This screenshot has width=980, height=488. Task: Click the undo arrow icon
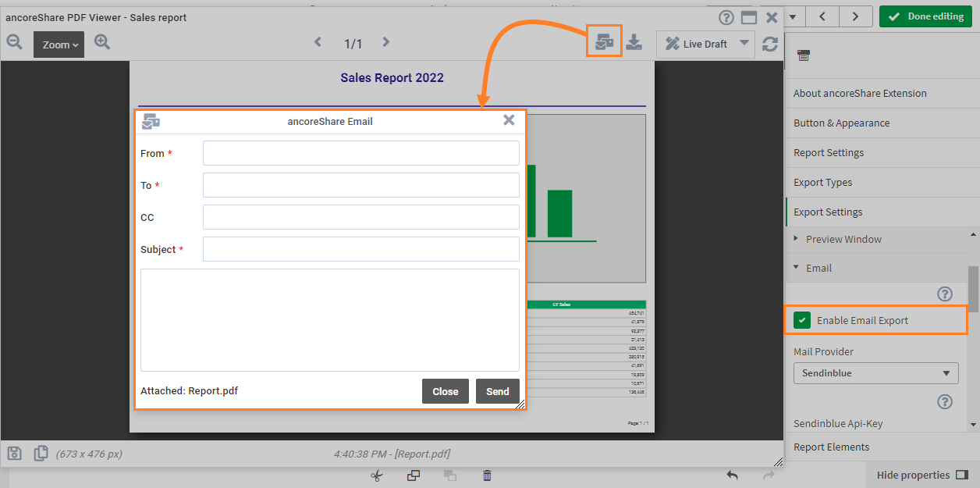tap(732, 476)
